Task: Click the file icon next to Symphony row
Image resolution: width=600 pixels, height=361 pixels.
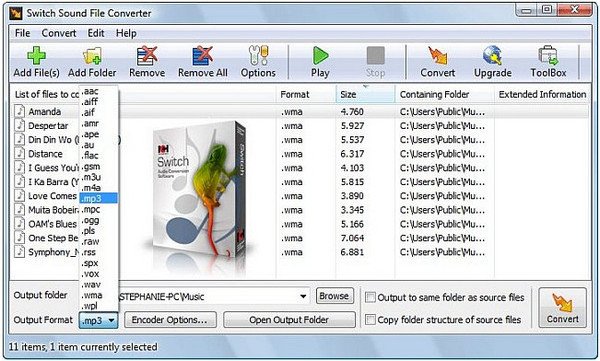Action: pos(20,252)
